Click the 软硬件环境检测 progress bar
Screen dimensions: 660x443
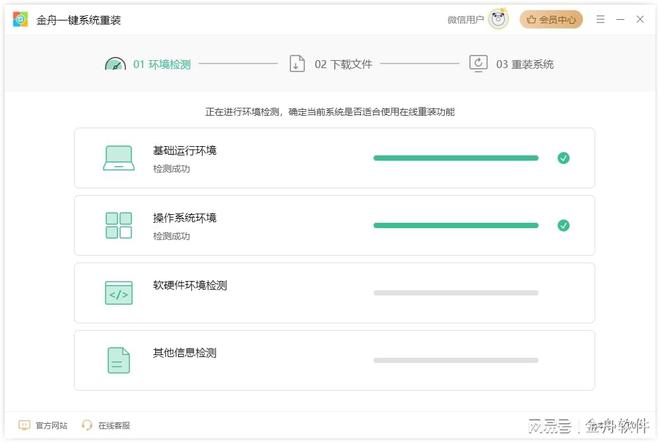point(456,293)
